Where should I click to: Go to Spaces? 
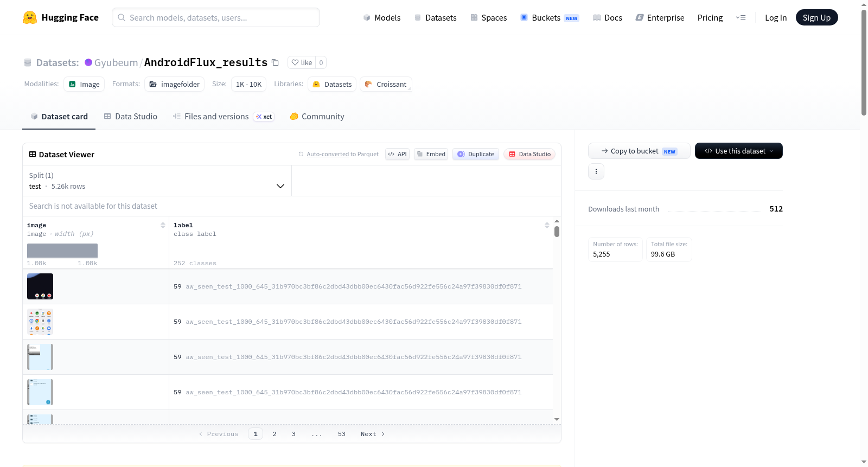pos(488,17)
